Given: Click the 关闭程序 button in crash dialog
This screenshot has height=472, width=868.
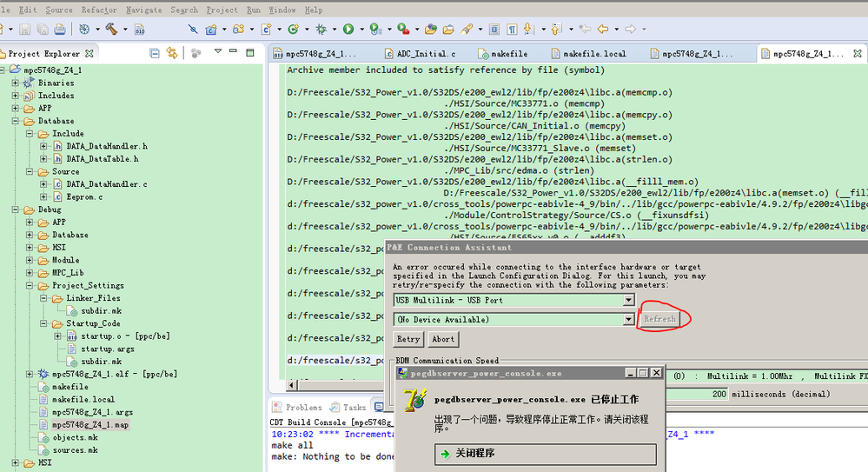Looking at the screenshot, I should pos(546,455).
